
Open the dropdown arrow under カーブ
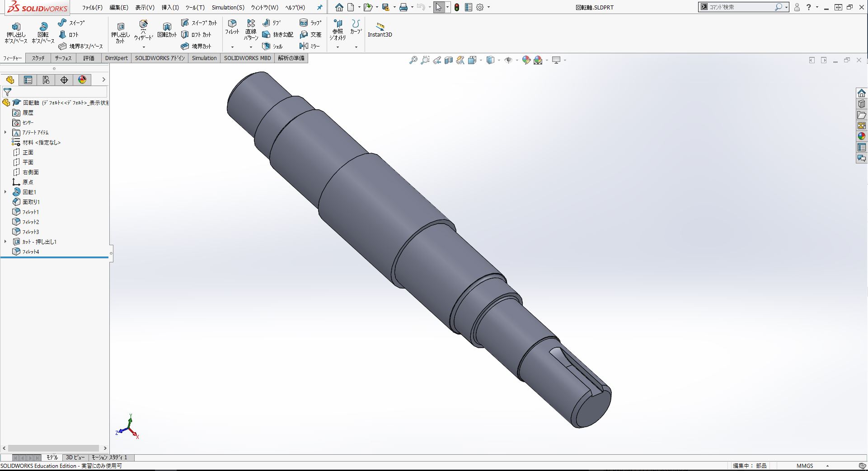pyautogui.click(x=356, y=47)
